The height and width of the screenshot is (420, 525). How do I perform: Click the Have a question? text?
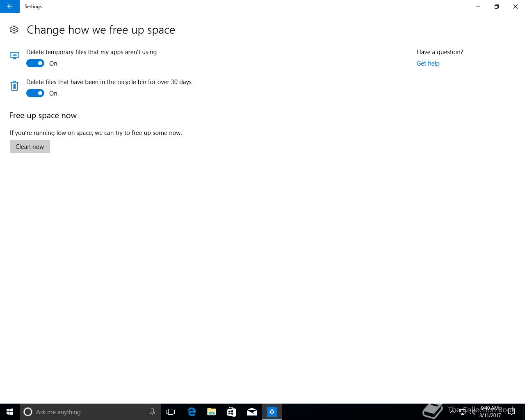tap(440, 52)
